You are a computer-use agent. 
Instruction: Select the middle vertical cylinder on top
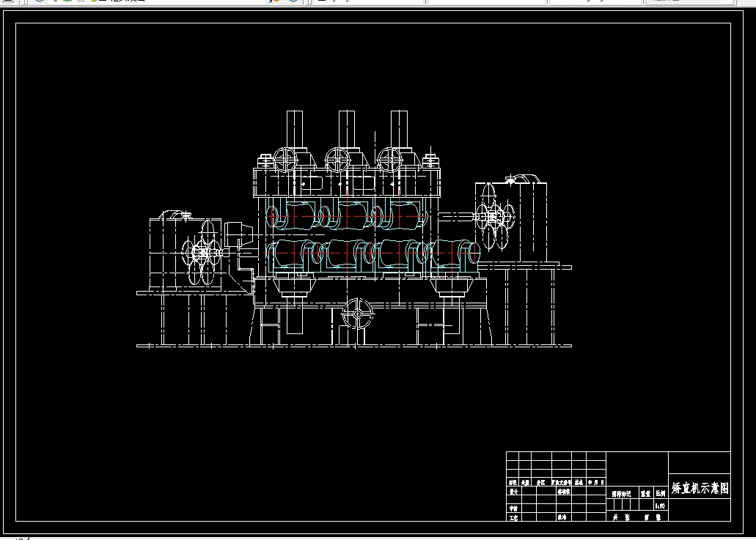[x=347, y=130]
